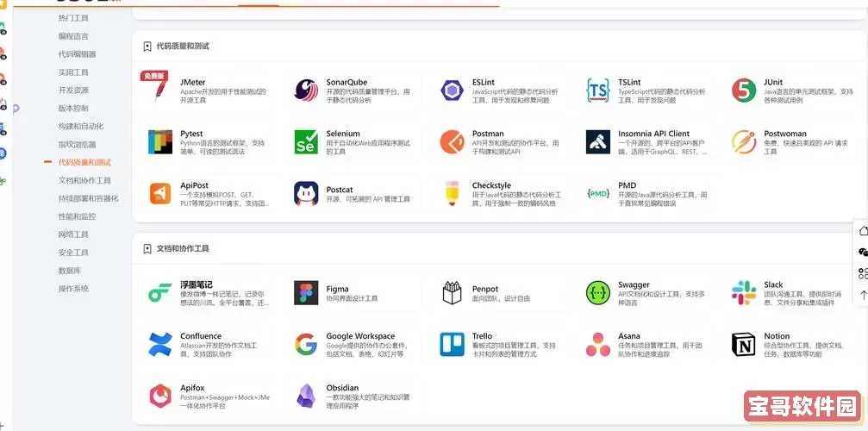The width and height of the screenshot is (868, 431).
Task: Open the Apifox hexagon icon
Action: point(160,397)
